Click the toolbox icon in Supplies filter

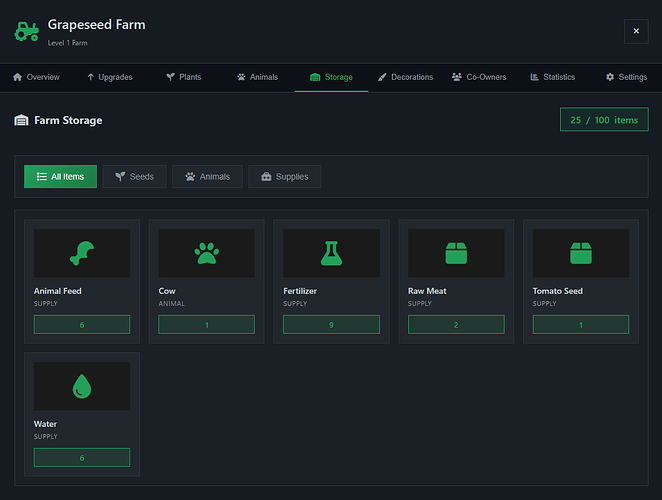click(266, 177)
